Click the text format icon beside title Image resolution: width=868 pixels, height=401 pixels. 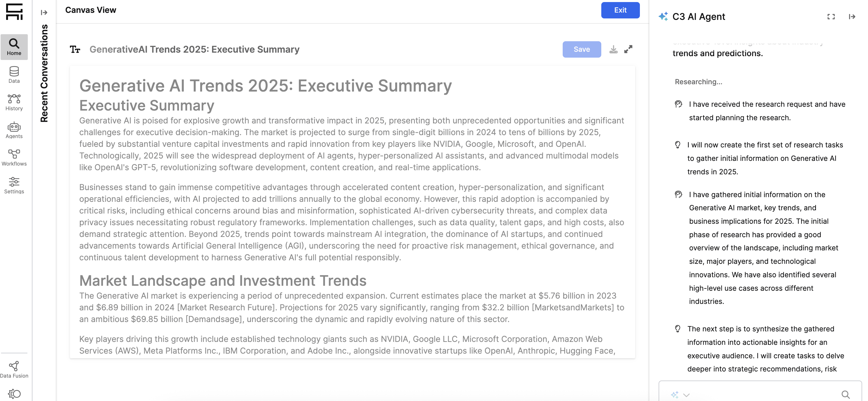75,49
